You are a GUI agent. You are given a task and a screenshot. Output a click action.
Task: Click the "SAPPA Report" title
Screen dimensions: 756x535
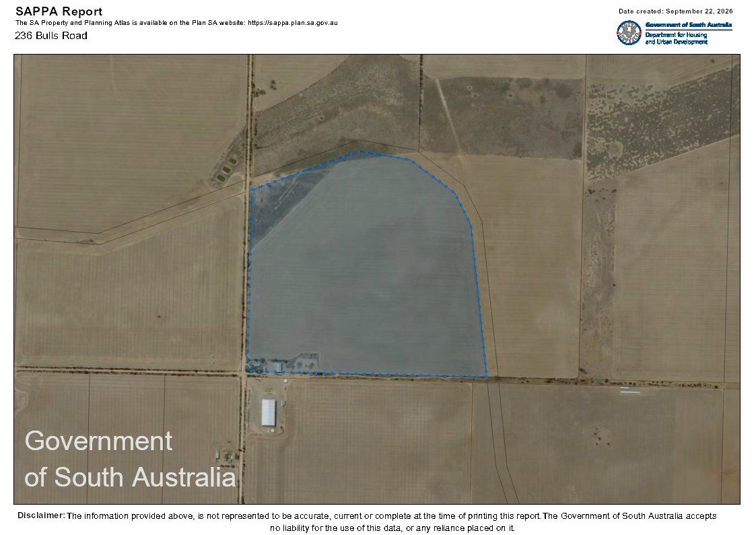click(x=59, y=11)
